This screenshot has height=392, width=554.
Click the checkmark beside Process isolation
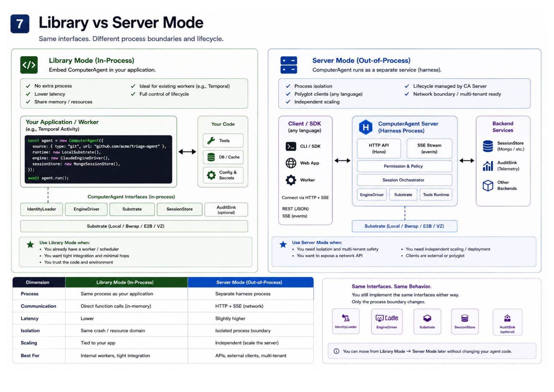pos(288,86)
